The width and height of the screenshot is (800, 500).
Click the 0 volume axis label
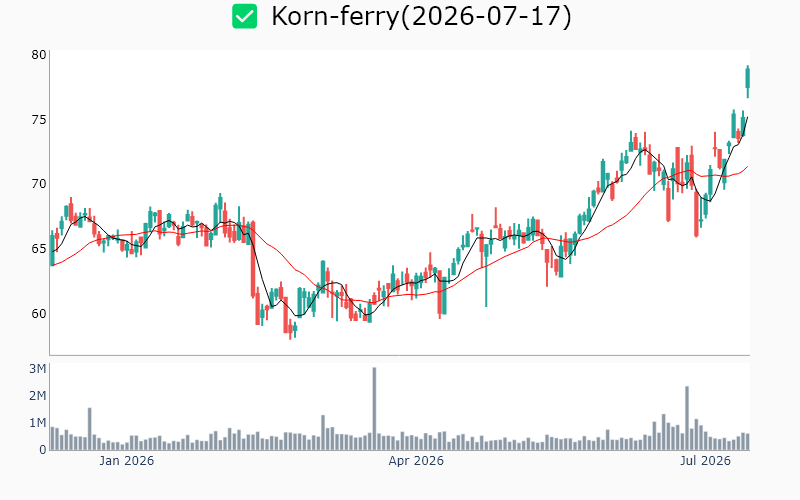tap(43, 449)
